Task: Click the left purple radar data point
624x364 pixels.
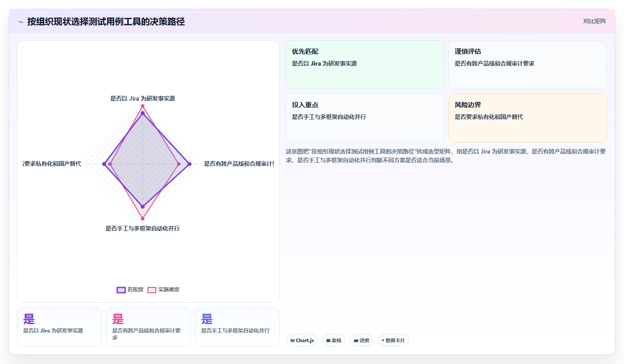Action: pos(104,164)
